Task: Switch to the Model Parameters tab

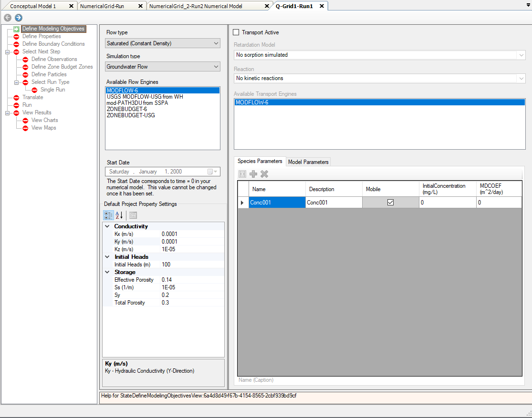Action: click(308, 162)
